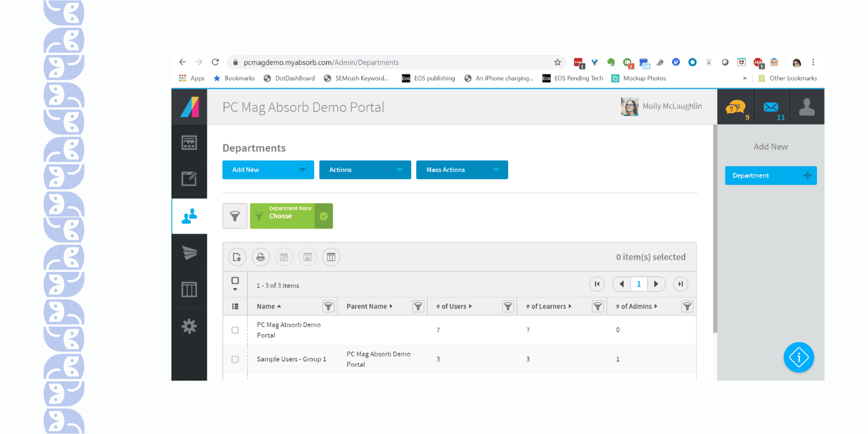Open SEMrush Keyword bookmark
The image size is (868, 434).
point(356,78)
